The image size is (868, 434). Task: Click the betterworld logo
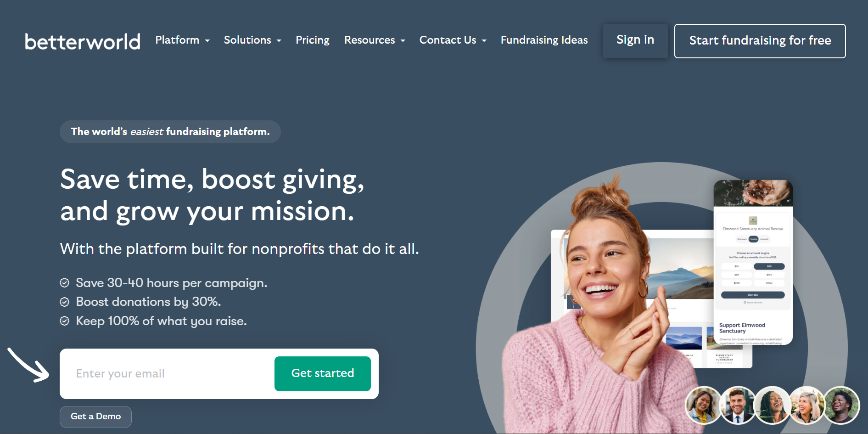tap(83, 41)
